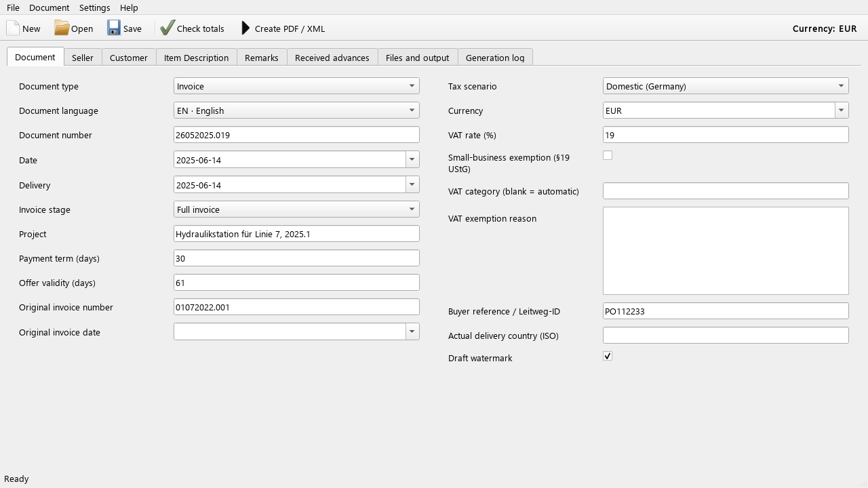Open the File menu

click(x=13, y=7)
